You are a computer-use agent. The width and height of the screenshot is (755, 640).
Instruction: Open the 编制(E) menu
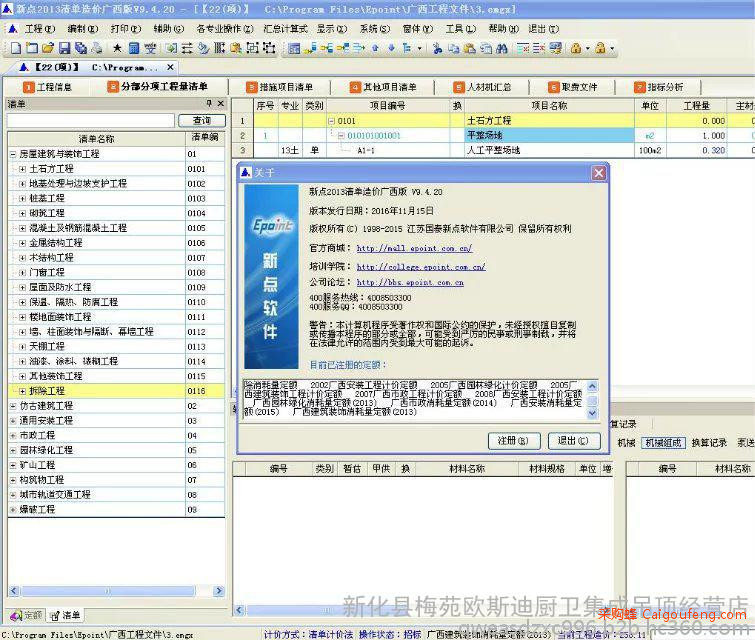click(x=83, y=29)
